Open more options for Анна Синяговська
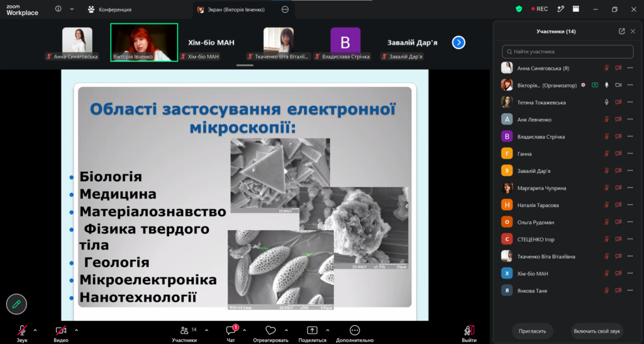The width and height of the screenshot is (644, 344). pyautogui.click(x=630, y=68)
